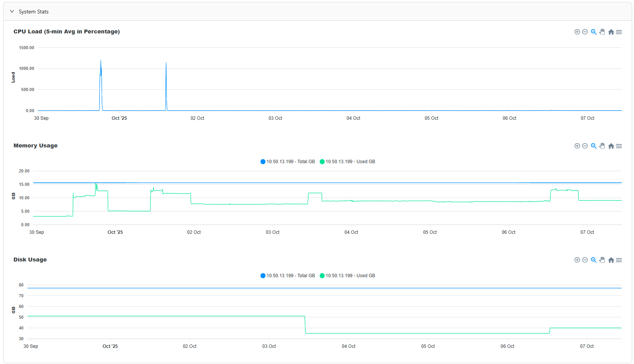Toggle Disk Usage Total GB legend series
This screenshot has height=364, width=634.
point(288,276)
